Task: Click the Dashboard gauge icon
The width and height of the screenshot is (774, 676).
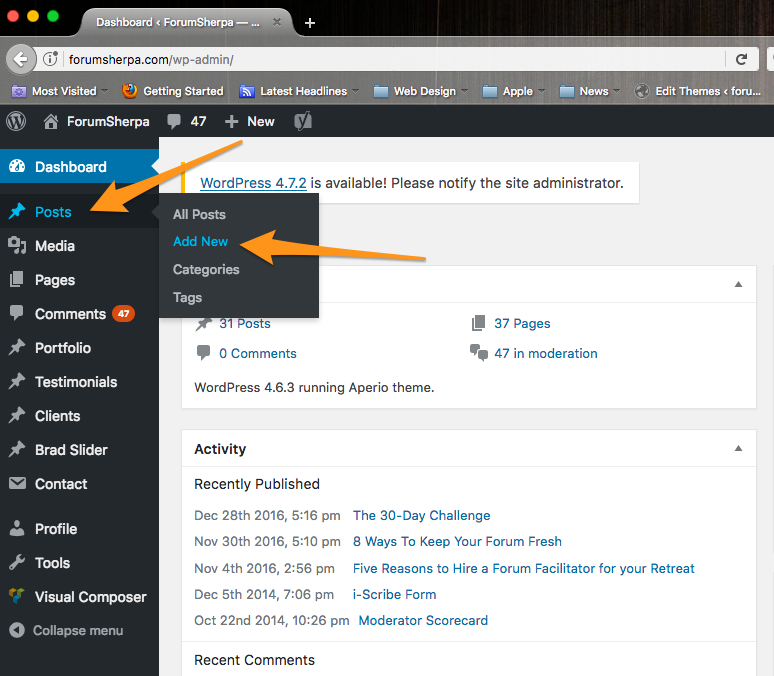Action: [x=17, y=166]
